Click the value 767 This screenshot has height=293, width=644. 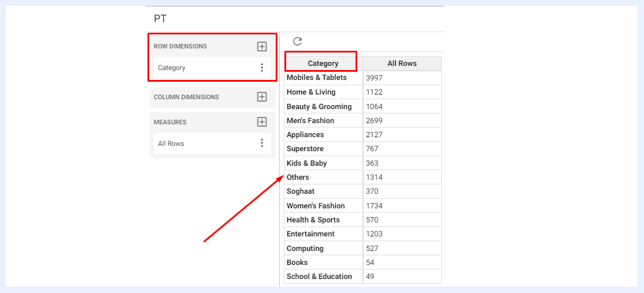point(372,149)
